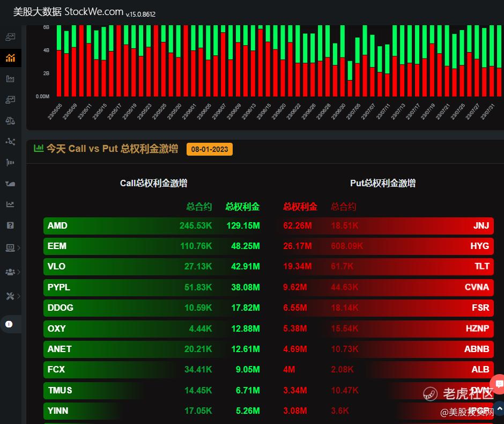Click the 4B y-axis label

pyautogui.click(x=46, y=50)
